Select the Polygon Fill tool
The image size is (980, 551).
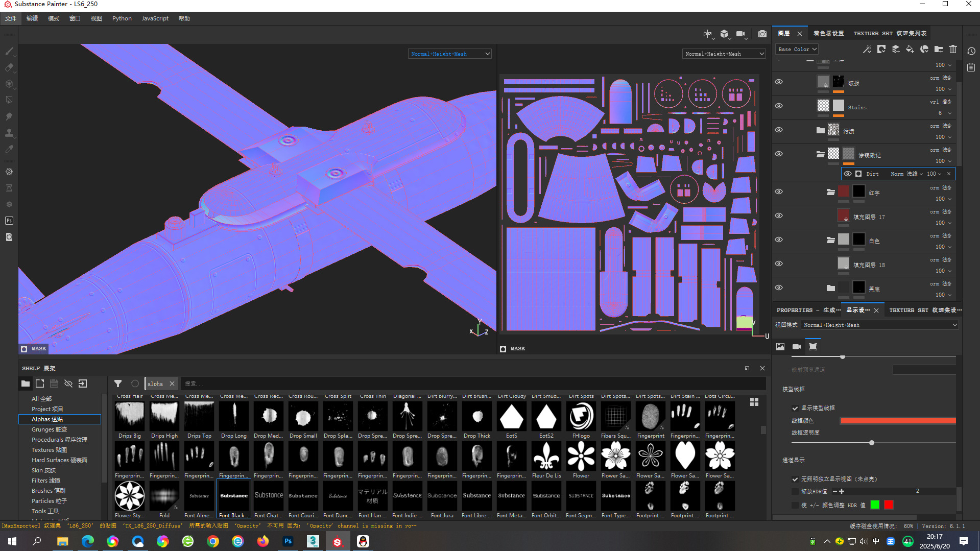[x=9, y=100]
